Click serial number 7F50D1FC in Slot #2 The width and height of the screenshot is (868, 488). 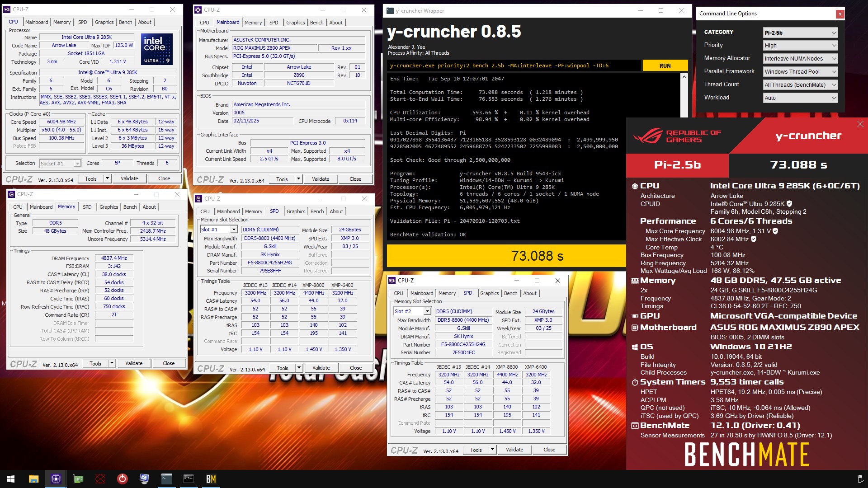click(x=463, y=352)
